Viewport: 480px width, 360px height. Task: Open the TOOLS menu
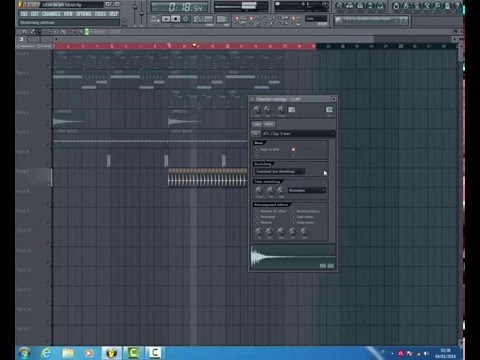coord(100,14)
